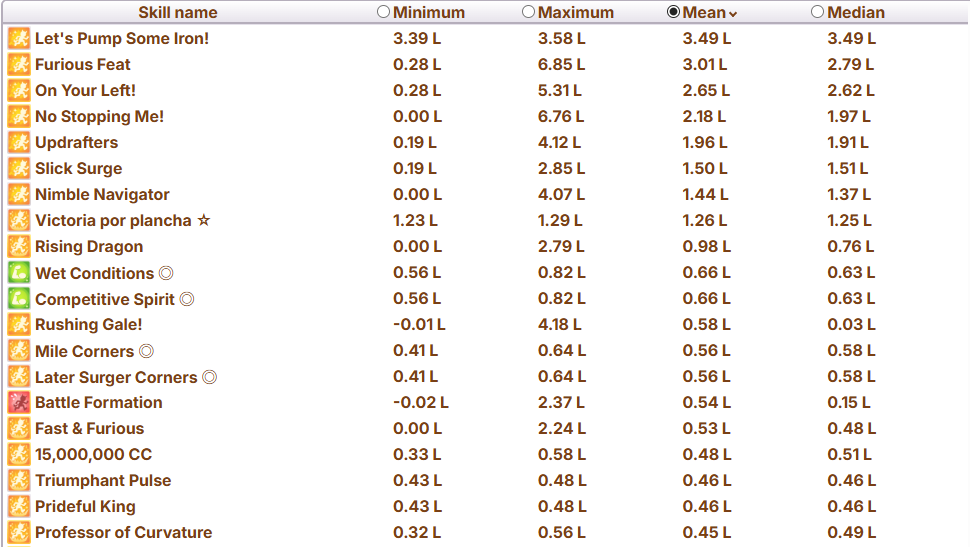This screenshot has width=970, height=547.
Task: Click the 6.85 L maximum of Furious Feat
Action: coord(561,64)
